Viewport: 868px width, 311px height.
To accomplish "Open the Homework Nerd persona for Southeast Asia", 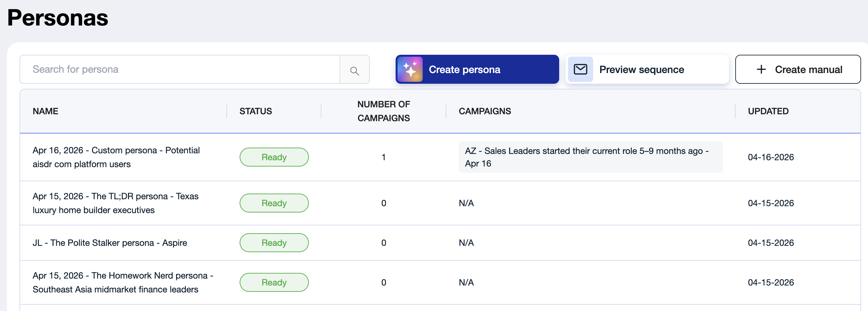I will tap(123, 282).
